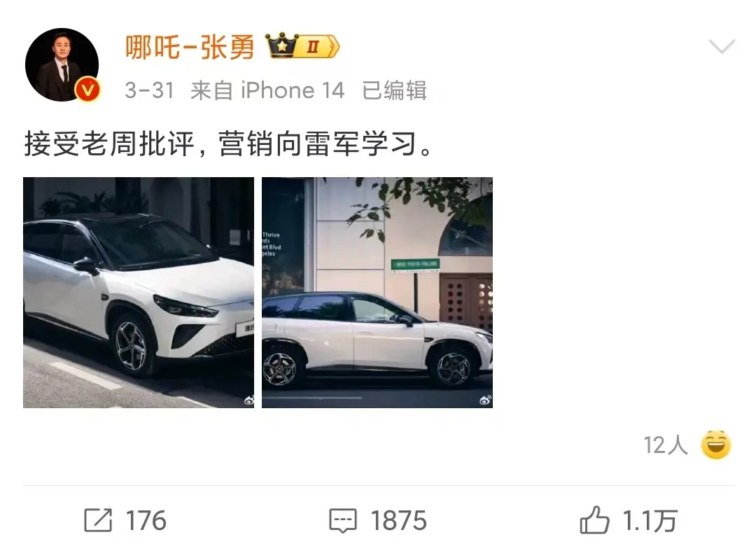The image size is (756, 551).
Task: Expand the post options chevron
Action: pyautogui.click(x=722, y=47)
